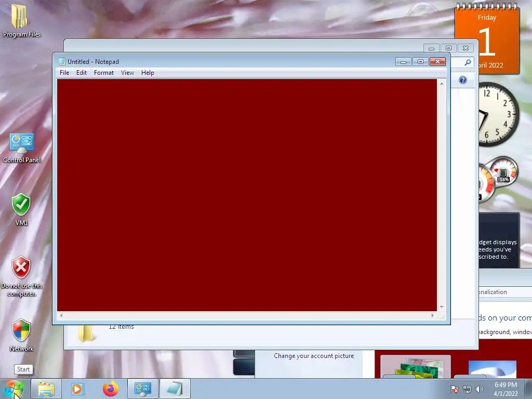Image resolution: width=532 pixels, height=399 pixels.
Task: Click the network tray icon
Action: 467,389
